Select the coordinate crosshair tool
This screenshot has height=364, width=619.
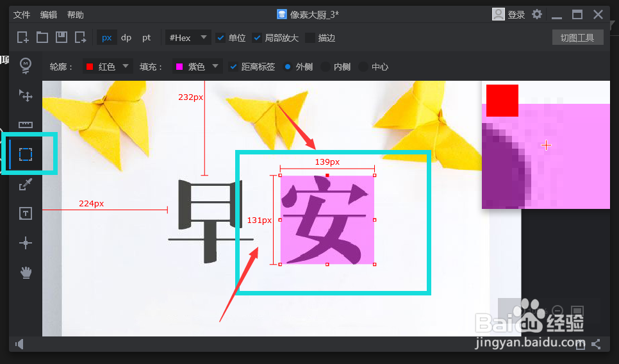coord(26,243)
